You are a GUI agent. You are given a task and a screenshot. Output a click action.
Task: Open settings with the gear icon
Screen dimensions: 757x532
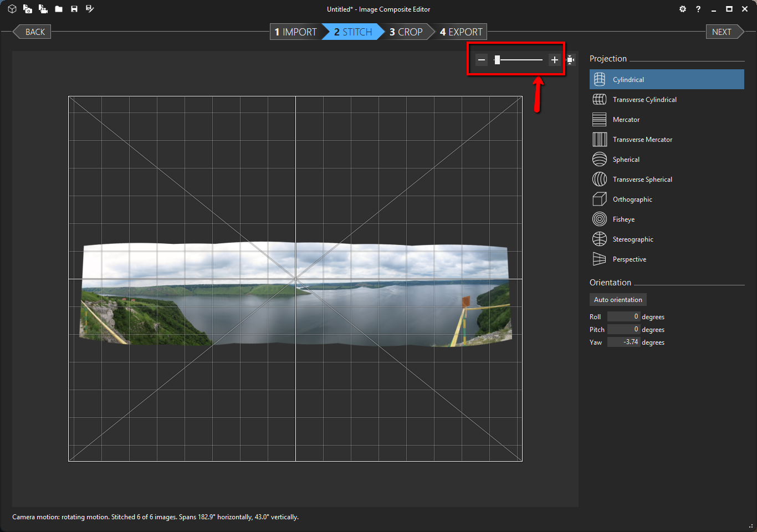point(683,9)
